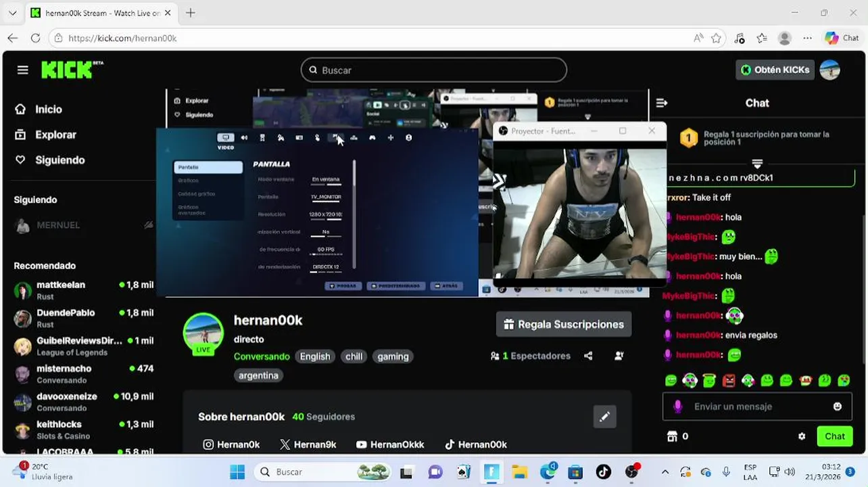Open TikTok link Hernan0Ok

[476, 444]
